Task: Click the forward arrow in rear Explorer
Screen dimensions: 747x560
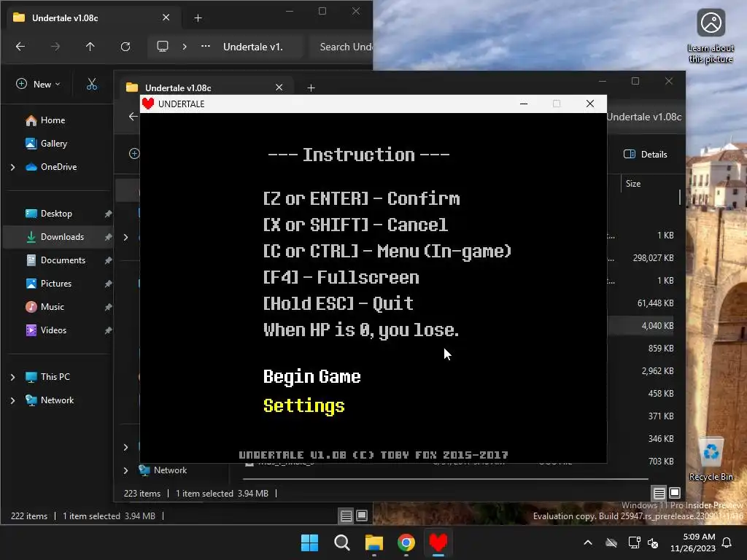Action: point(55,46)
